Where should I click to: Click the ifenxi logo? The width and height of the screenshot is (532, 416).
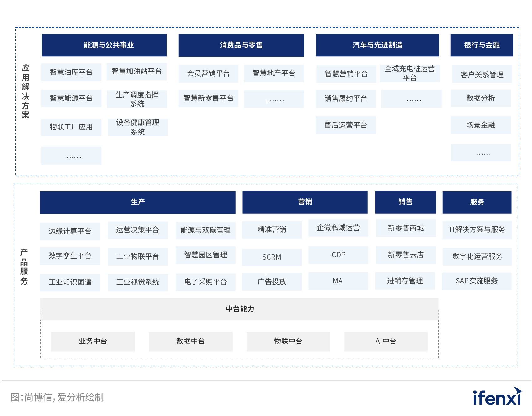497,397
